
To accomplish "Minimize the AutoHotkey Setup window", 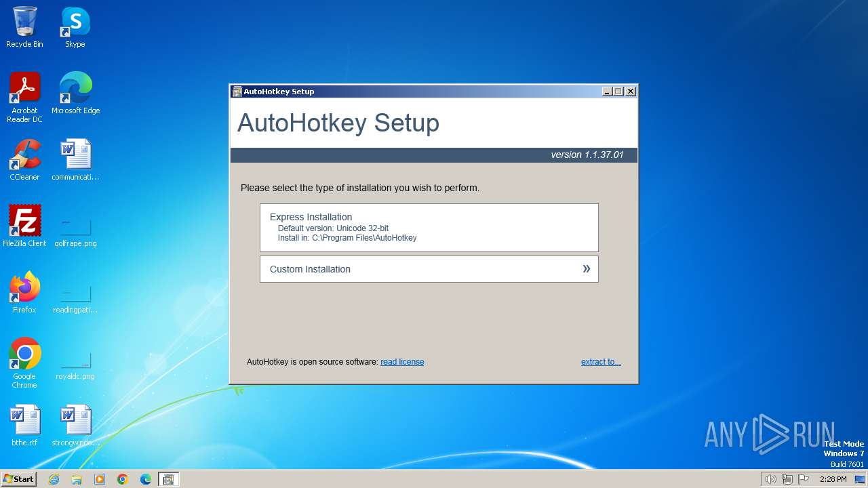I will pyautogui.click(x=607, y=91).
